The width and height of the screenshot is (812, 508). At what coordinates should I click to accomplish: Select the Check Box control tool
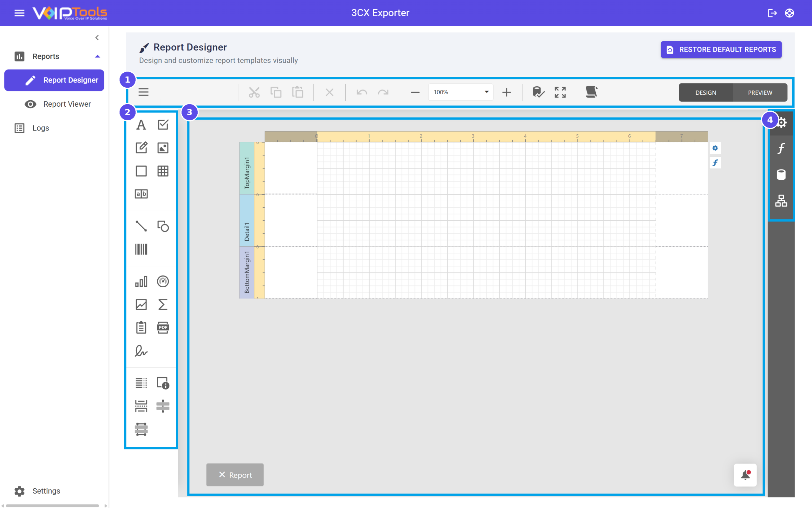[163, 125]
